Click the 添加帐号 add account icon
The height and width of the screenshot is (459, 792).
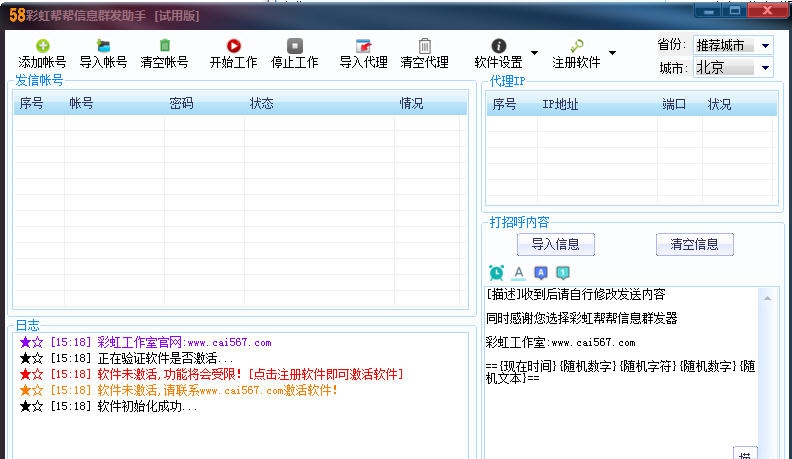[x=43, y=46]
